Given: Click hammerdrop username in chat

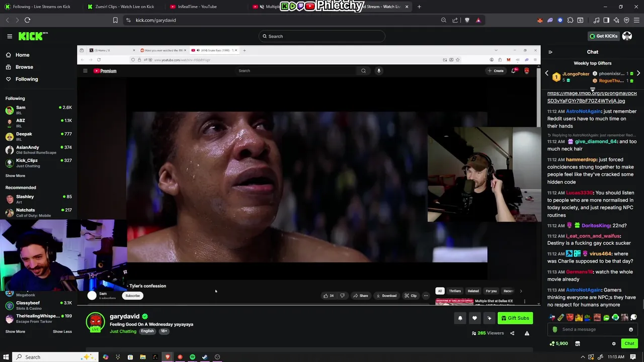Looking at the screenshot, I should click(581, 159).
